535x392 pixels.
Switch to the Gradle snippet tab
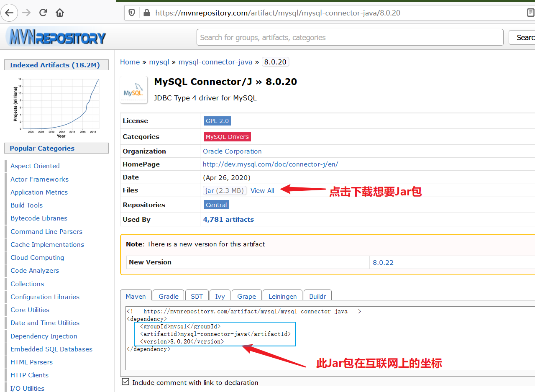(x=168, y=296)
